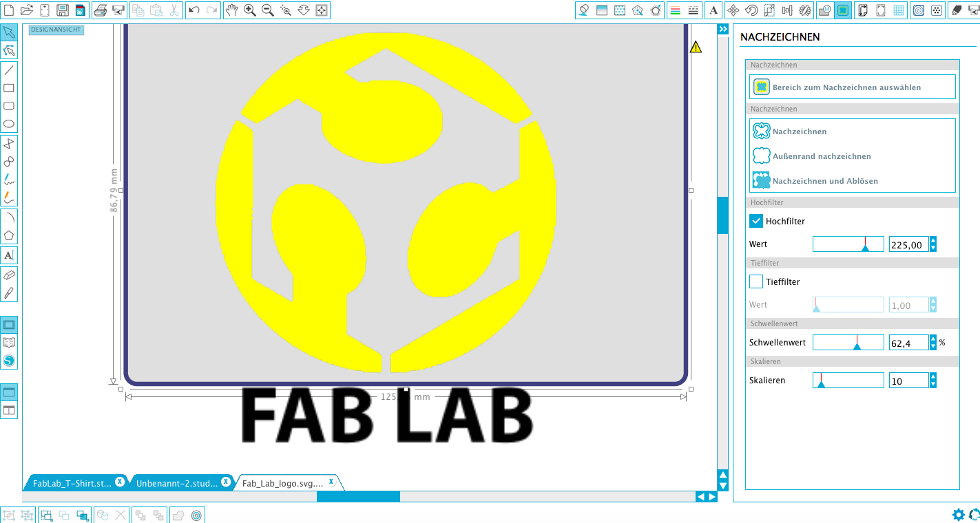Select the rectangle drawing tool
The width and height of the screenshot is (980, 523).
pos(9,87)
